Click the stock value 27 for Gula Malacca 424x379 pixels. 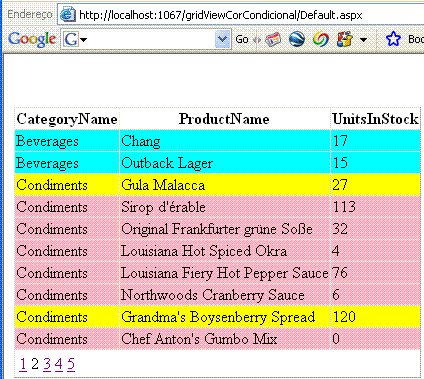click(x=340, y=185)
